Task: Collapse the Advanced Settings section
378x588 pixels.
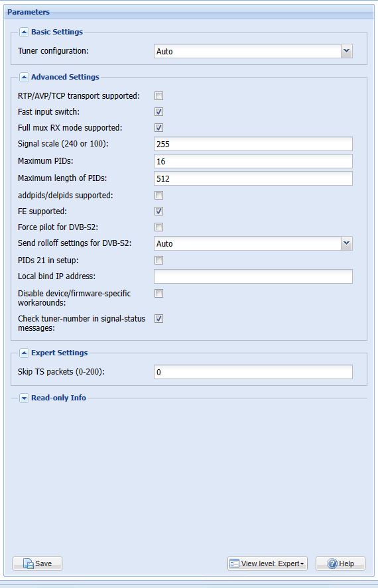Action: pos(24,78)
